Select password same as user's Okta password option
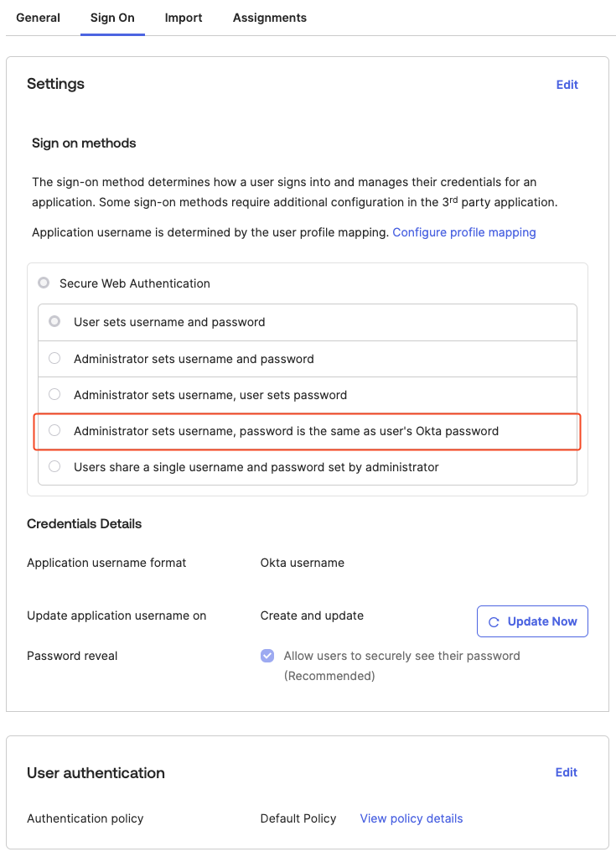 coord(54,431)
